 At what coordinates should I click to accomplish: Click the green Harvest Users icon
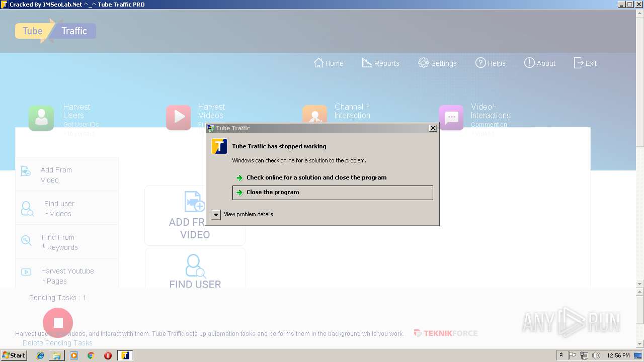coord(41,118)
